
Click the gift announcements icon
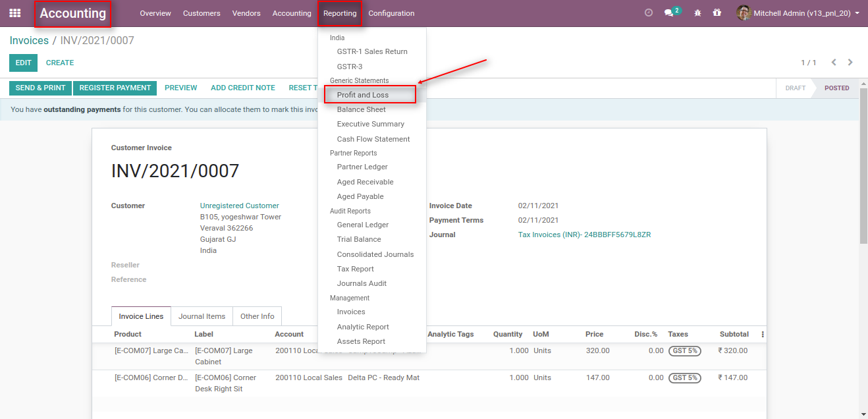pos(717,13)
